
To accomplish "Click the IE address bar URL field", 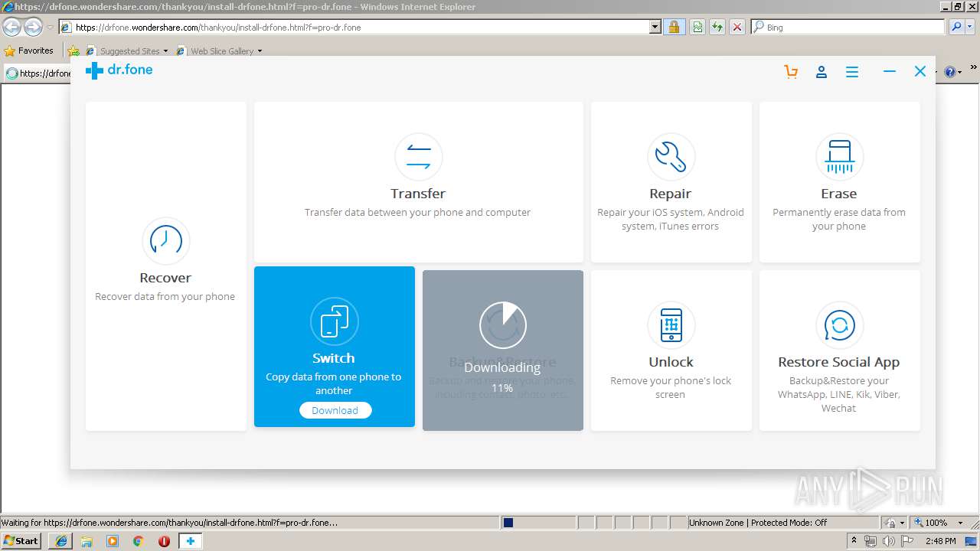I will tap(354, 28).
